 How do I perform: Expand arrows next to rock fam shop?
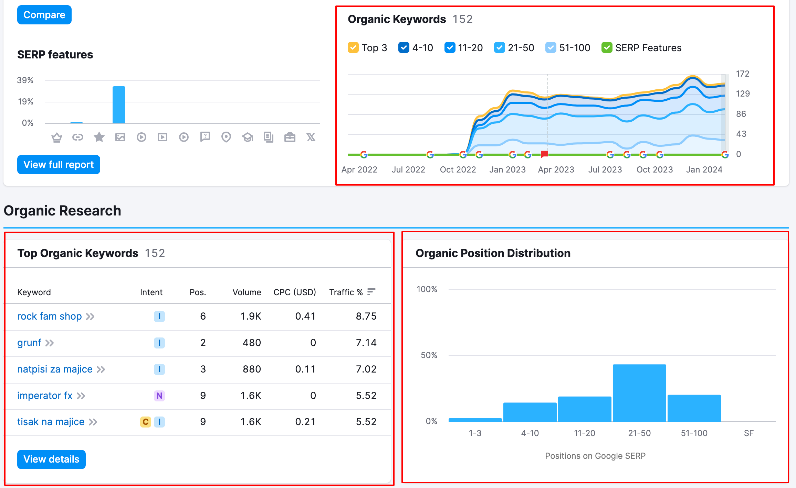tap(90, 316)
